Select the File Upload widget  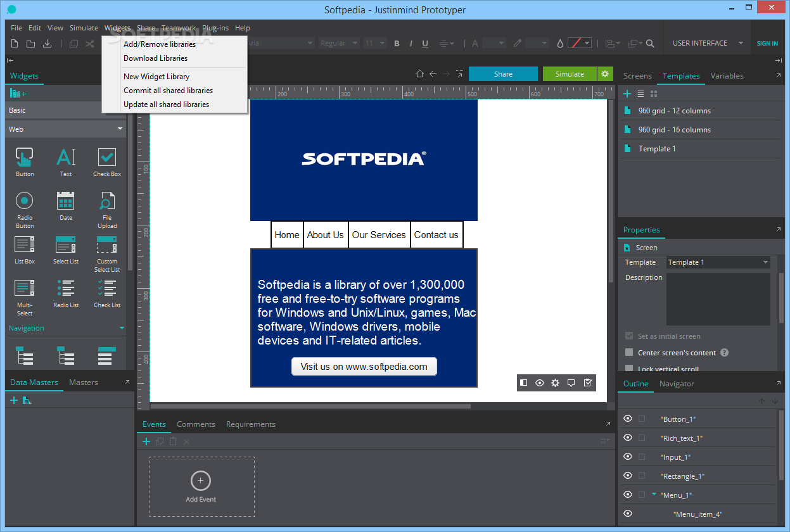107,210
